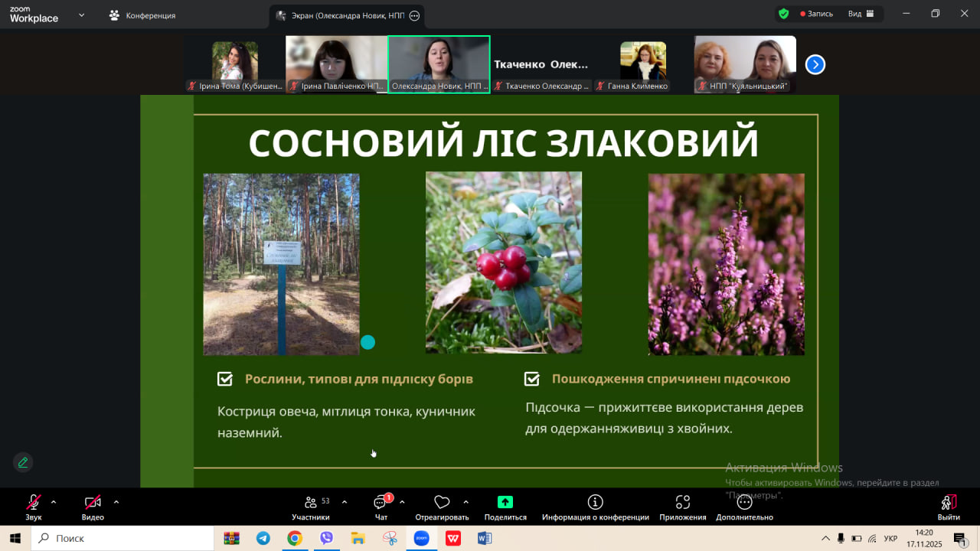Turn on the video camera

point(93,507)
